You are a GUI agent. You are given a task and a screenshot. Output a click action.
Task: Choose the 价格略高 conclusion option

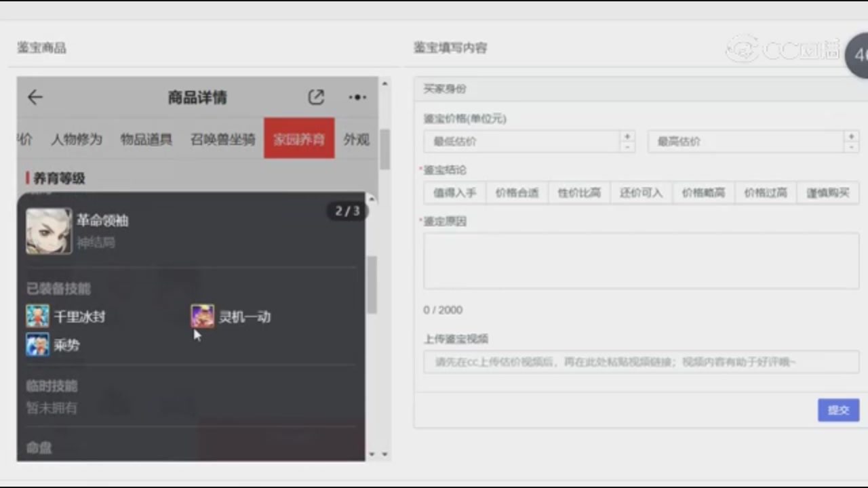coord(703,192)
